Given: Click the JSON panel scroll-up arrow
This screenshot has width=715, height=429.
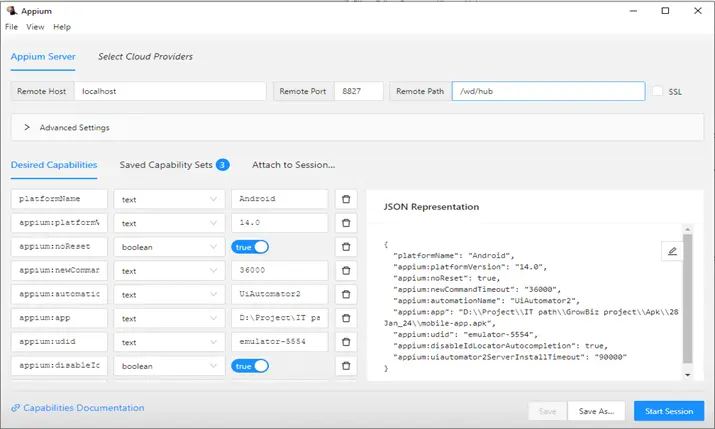Looking at the screenshot, I should coord(688,229).
